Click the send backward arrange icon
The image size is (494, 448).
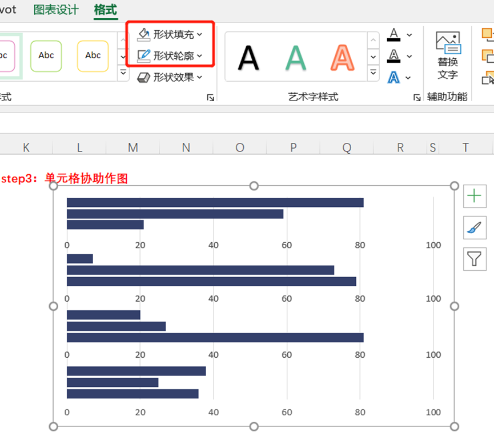[488, 56]
